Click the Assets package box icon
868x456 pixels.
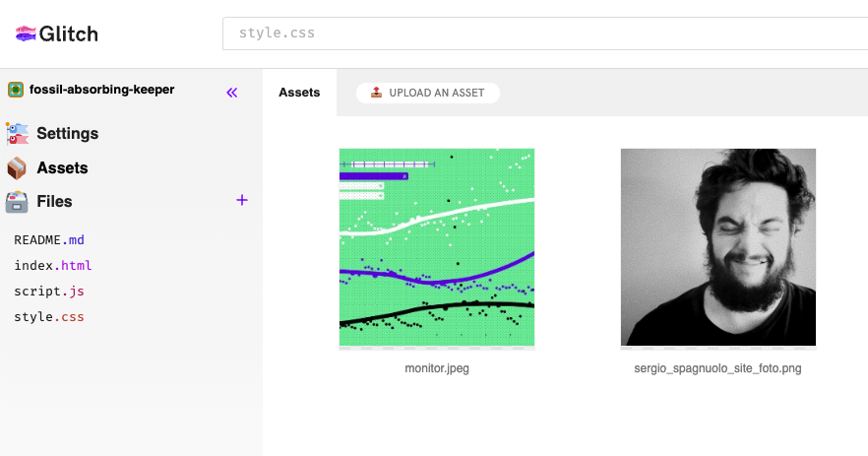pyautogui.click(x=17, y=167)
